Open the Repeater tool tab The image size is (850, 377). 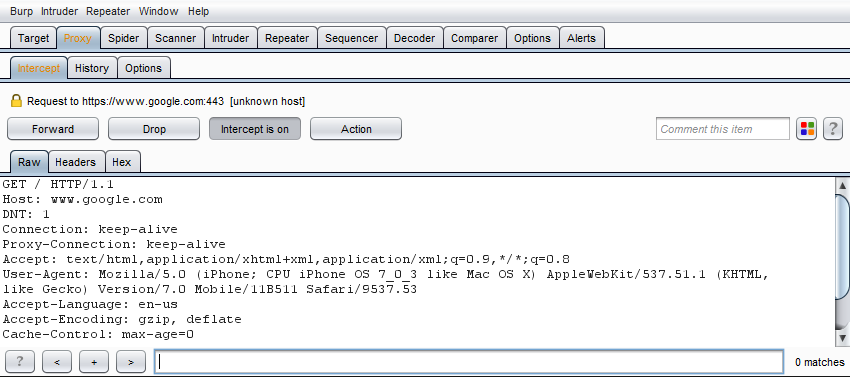pos(287,39)
